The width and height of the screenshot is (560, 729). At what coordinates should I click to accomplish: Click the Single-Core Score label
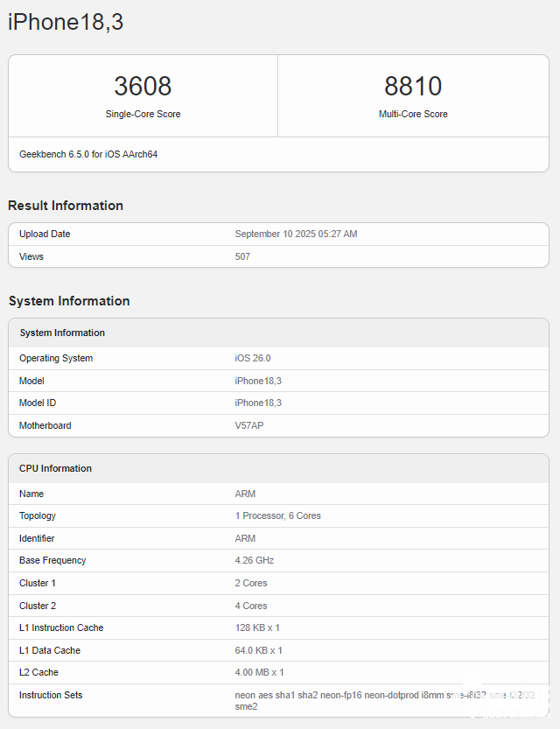click(143, 114)
